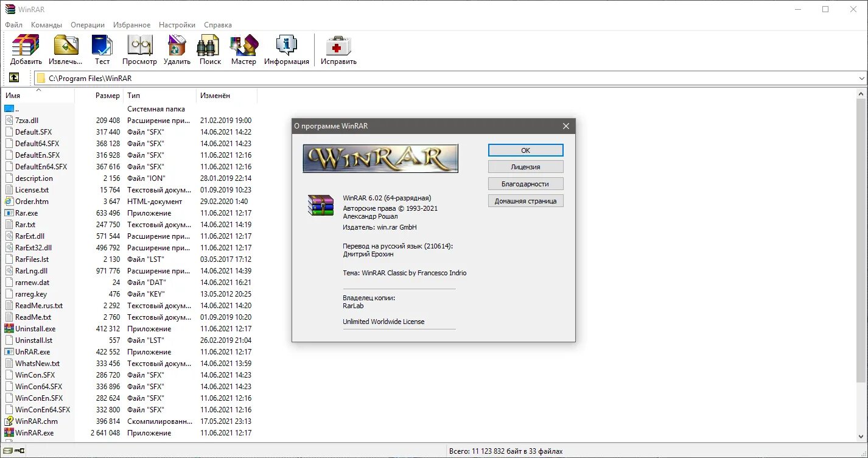Click the yellow folder icon in address bar
The height and width of the screenshot is (458, 868).
(41, 78)
